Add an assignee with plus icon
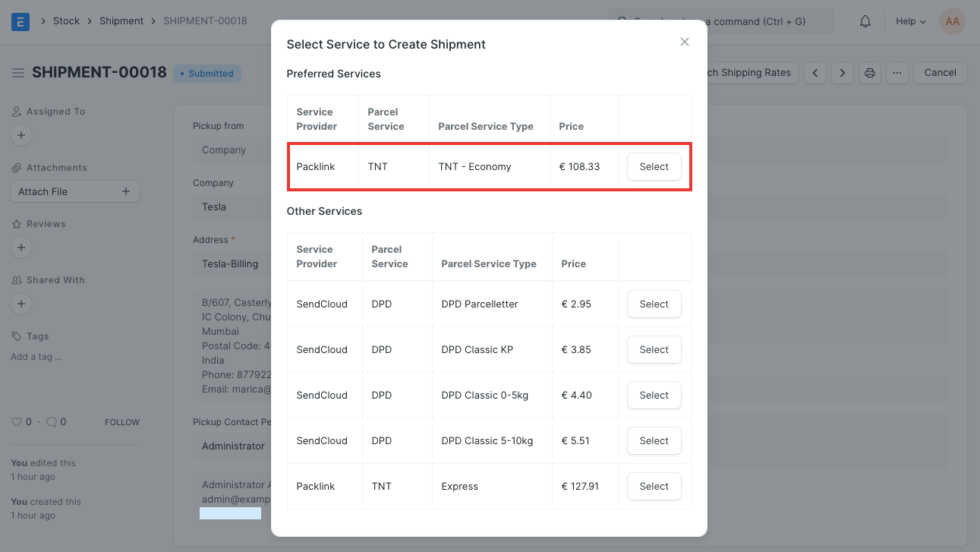 tap(21, 136)
